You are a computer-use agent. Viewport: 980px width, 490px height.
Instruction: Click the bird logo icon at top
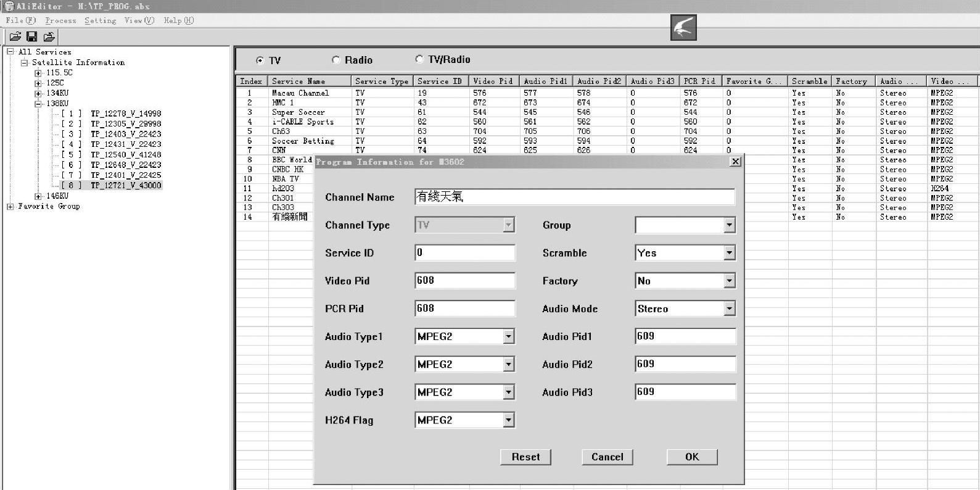tap(683, 28)
